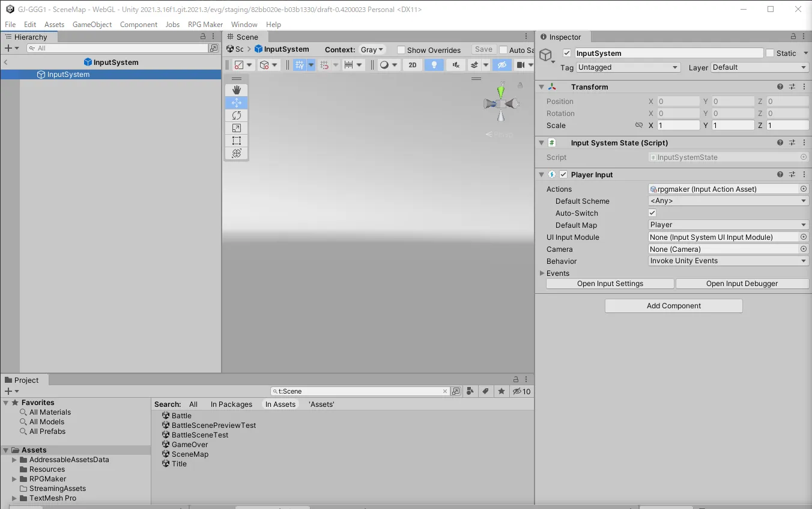The image size is (812, 509).
Task: Toggle scene visibility eye icon in toolbar
Action: [502, 65]
